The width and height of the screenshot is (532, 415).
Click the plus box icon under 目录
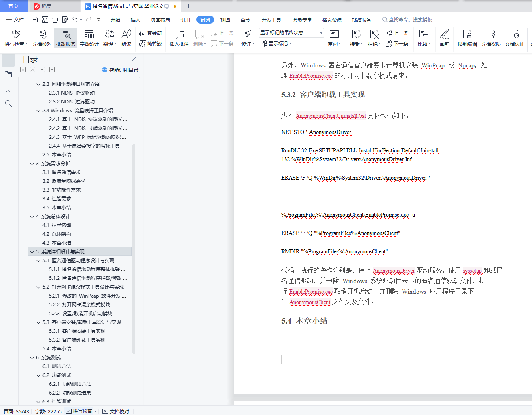(42, 69)
